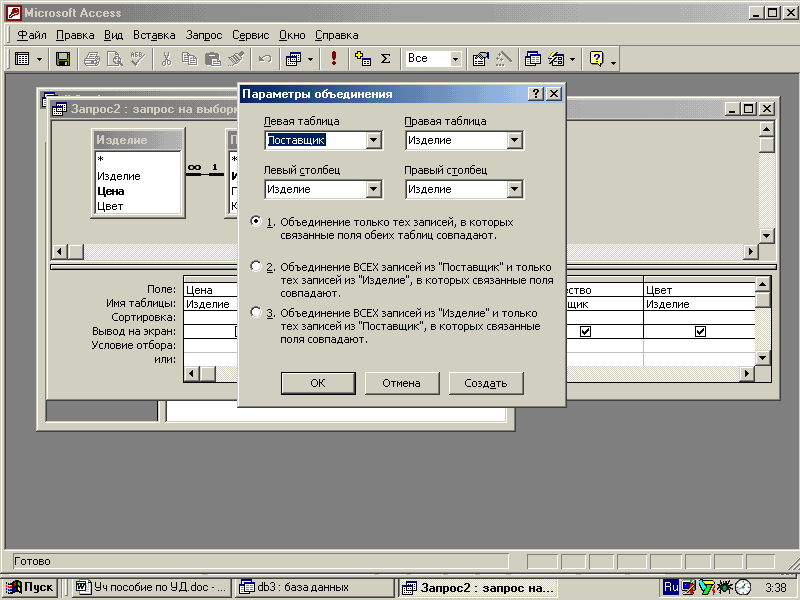800x600 pixels.
Task: Click the Cut scissors icon
Action: (x=166, y=59)
